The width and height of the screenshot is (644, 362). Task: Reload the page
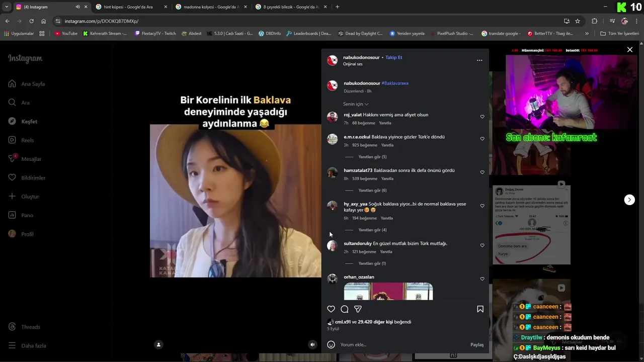(x=31, y=21)
